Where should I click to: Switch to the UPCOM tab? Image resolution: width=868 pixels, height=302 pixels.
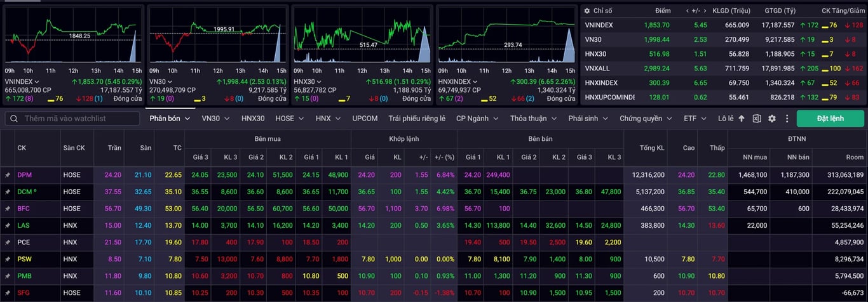tap(365, 119)
